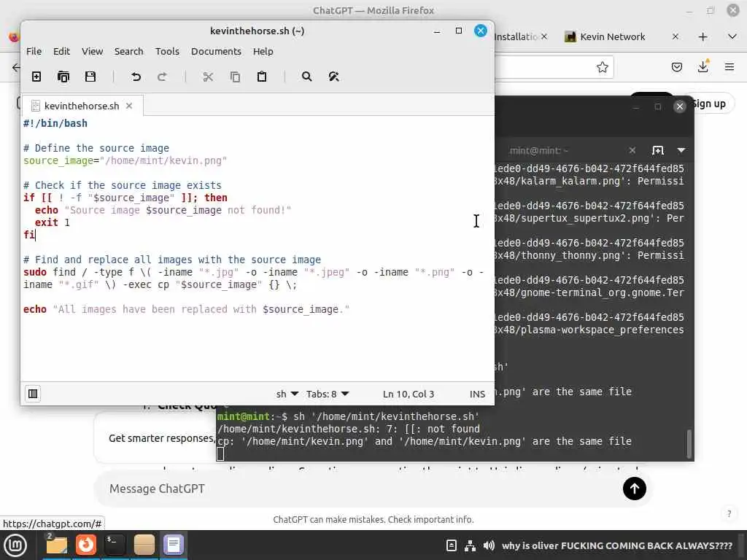747x560 pixels.
Task: Toggle the editor side pane button
Action: point(33,394)
